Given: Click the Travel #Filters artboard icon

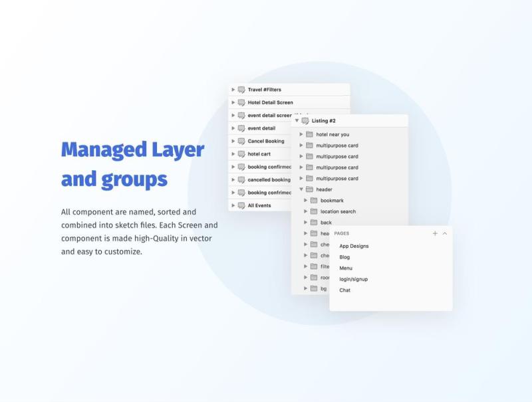Looking at the screenshot, I should tap(241, 90).
